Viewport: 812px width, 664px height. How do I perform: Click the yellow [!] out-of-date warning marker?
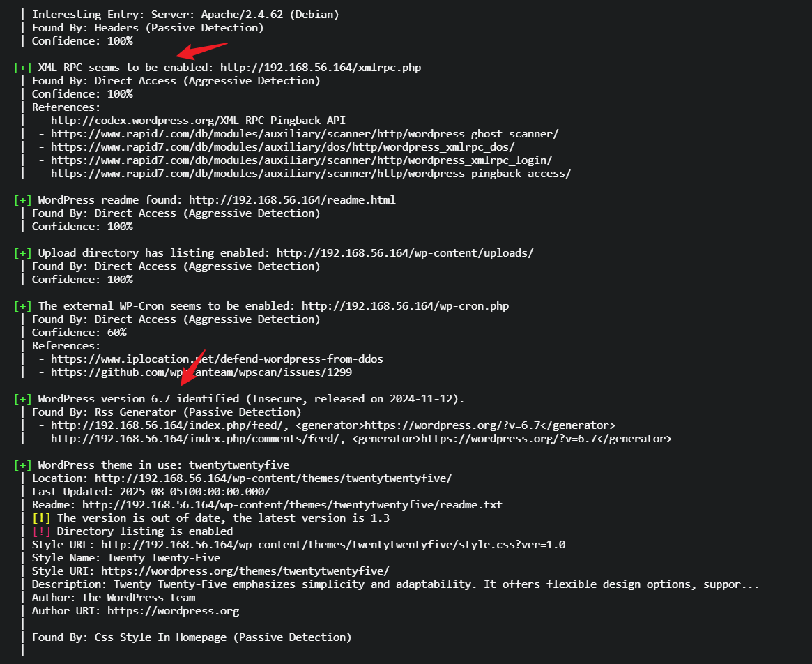41,518
